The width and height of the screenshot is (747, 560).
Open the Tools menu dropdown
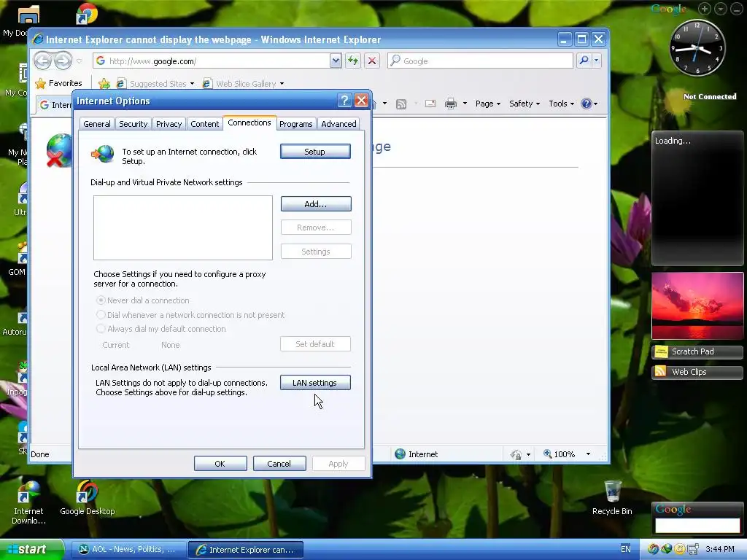pos(561,104)
